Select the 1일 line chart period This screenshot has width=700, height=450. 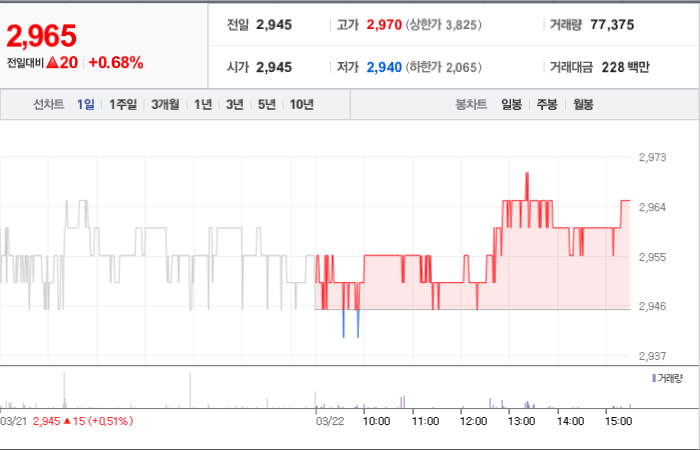86,104
